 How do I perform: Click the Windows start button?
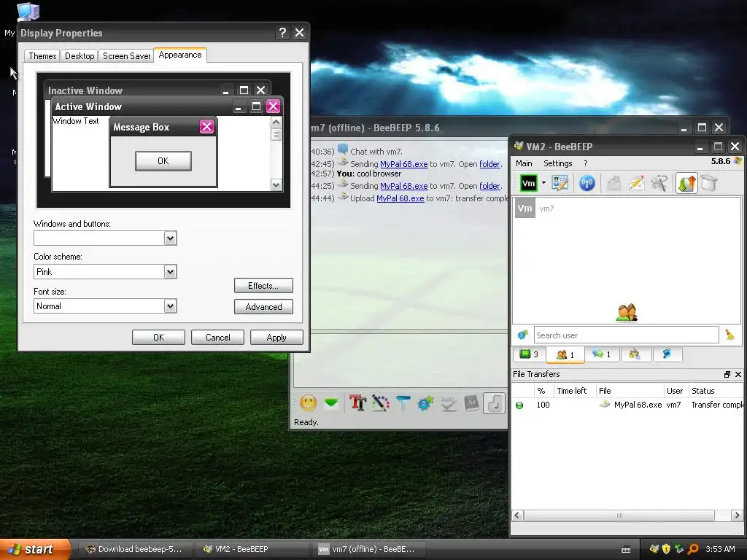coord(35,549)
